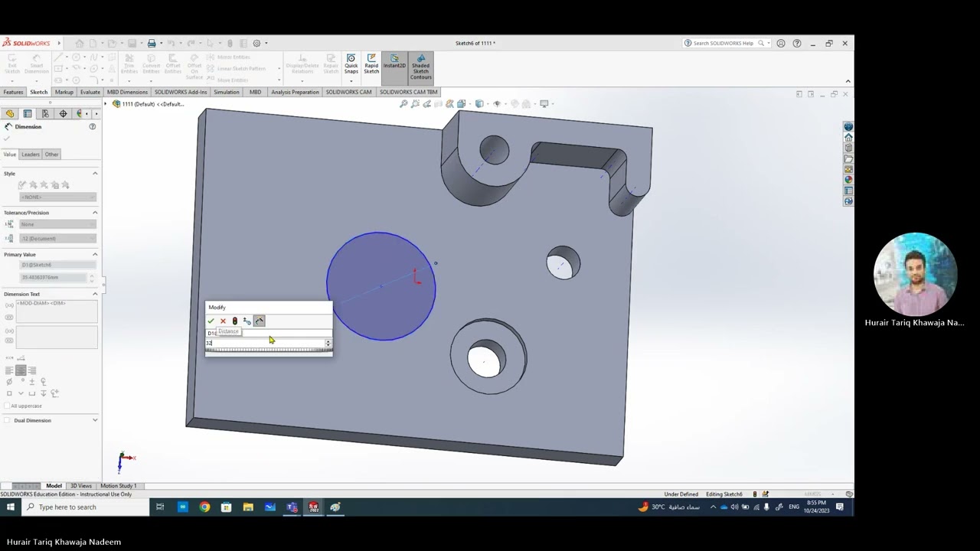Click the Windows Start button
This screenshot has width=980, height=551.
pyautogui.click(x=9, y=507)
